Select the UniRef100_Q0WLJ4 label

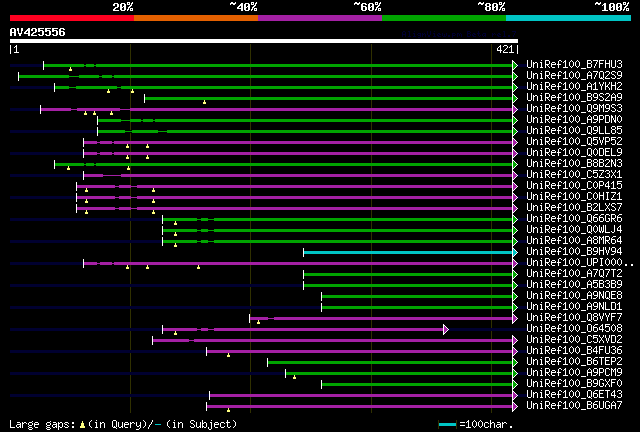click(574, 229)
